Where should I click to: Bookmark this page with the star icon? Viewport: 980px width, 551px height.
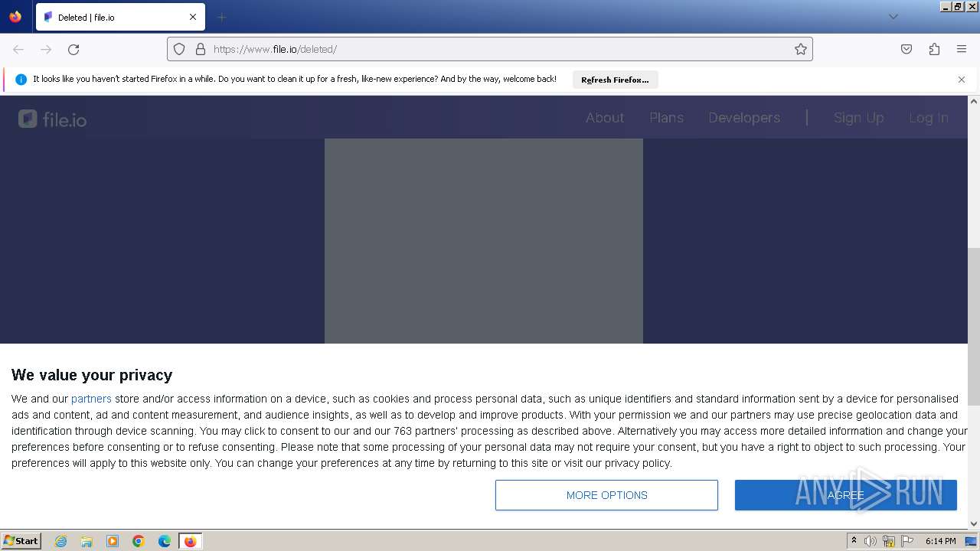point(801,49)
